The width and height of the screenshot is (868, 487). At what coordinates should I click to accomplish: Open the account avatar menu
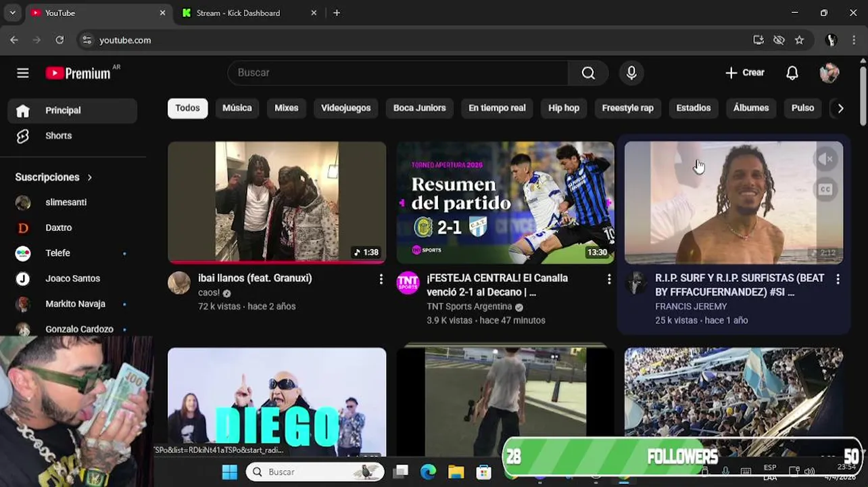click(x=829, y=73)
